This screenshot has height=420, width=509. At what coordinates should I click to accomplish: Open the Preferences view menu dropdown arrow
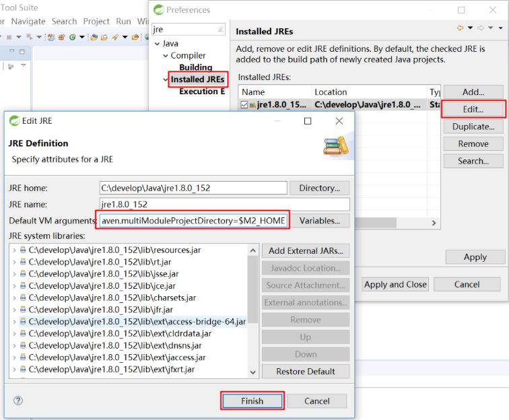(500, 28)
